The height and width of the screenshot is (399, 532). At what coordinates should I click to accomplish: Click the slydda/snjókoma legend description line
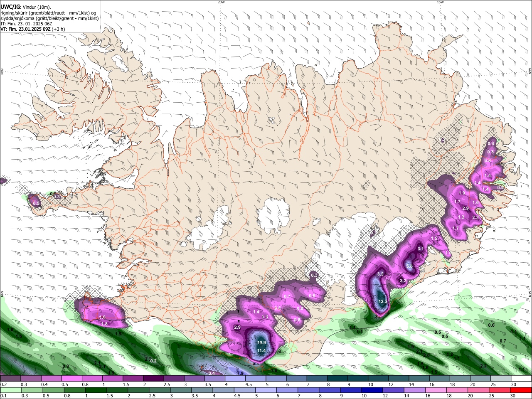tap(49, 18)
